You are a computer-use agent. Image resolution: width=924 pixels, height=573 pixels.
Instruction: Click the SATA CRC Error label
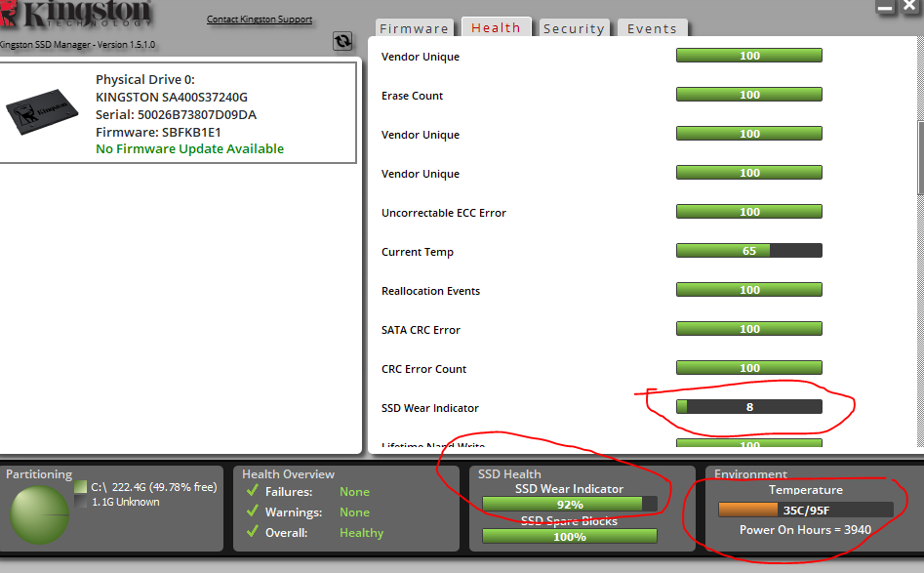click(421, 330)
